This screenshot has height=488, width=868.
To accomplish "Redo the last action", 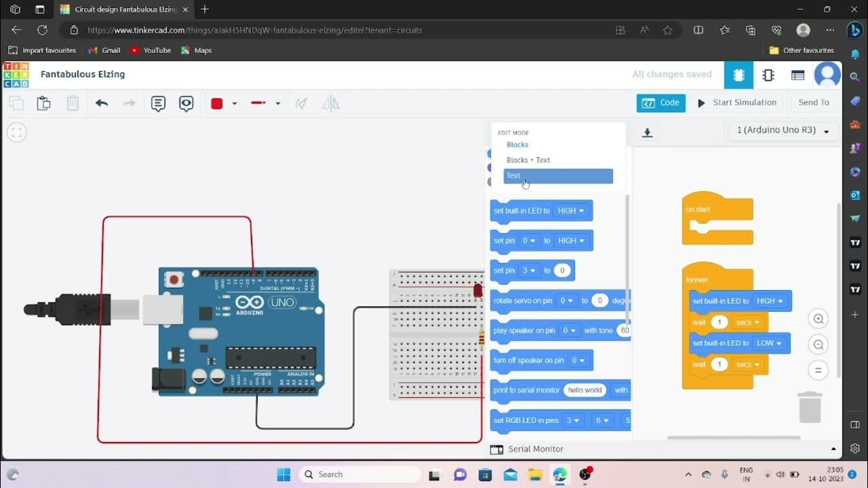I will (129, 103).
